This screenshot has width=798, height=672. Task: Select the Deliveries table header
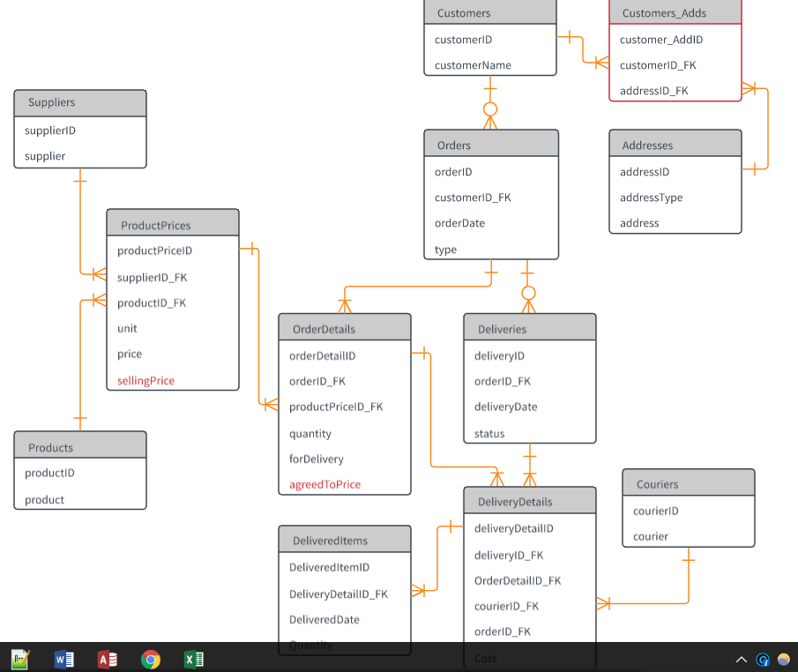[x=530, y=327]
